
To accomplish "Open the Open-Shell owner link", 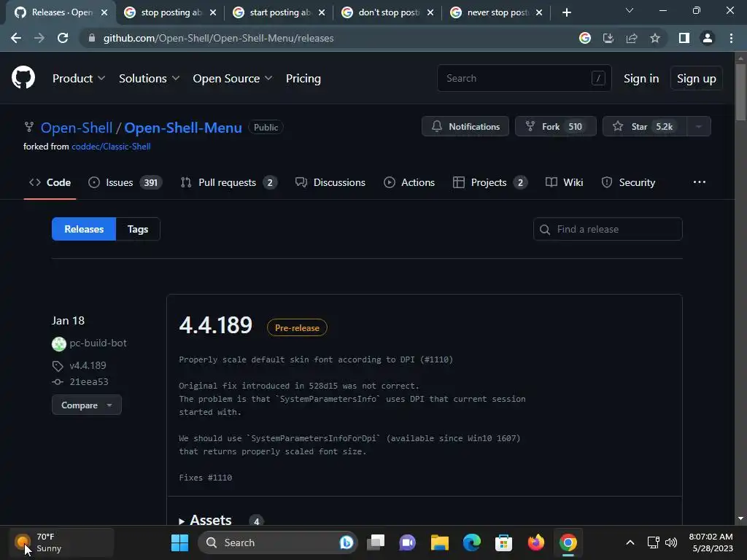I will click(77, 128).
